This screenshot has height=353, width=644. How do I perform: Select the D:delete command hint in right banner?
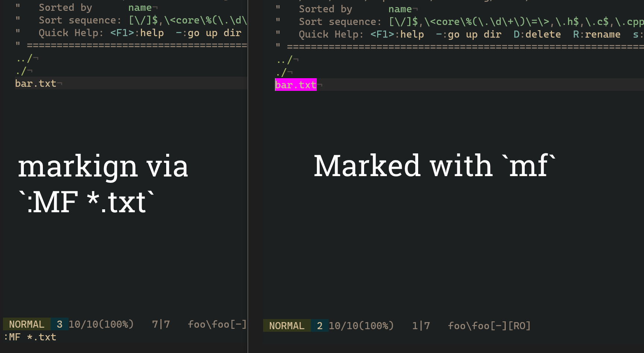(537, 34)
